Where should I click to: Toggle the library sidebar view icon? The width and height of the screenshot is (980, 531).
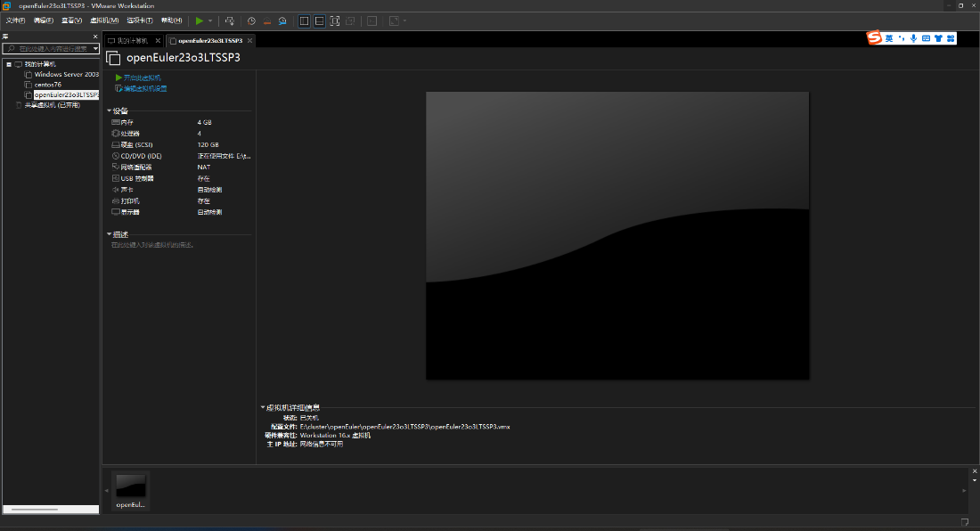click(304, 20)
